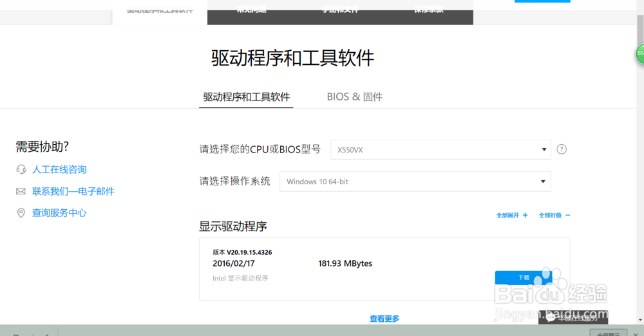
Task: Open the 华硕在线服务 chat widget
Action: pos(573,318)
